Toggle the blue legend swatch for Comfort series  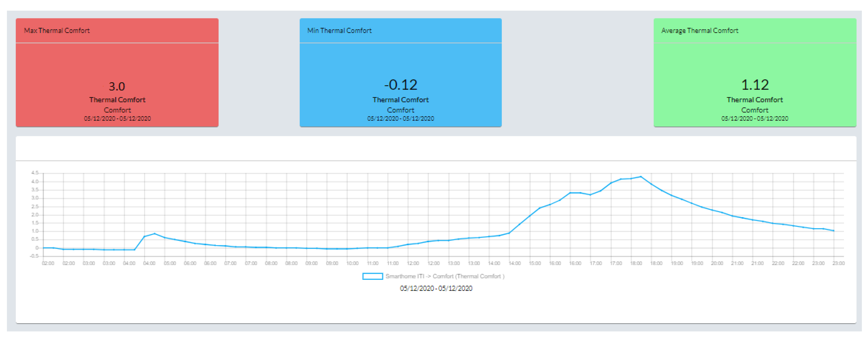click(372, 276)
